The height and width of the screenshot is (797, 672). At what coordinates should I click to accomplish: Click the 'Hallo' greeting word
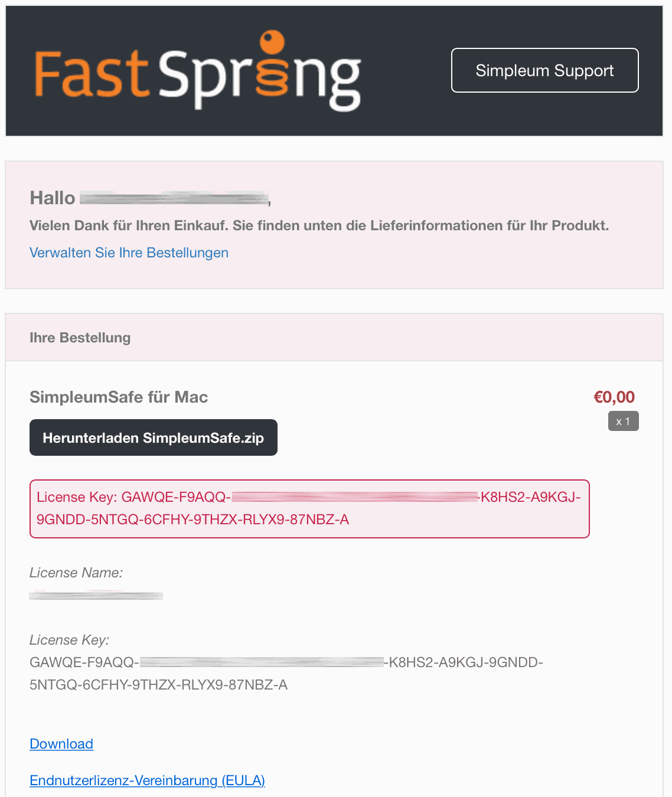point(53,198)
